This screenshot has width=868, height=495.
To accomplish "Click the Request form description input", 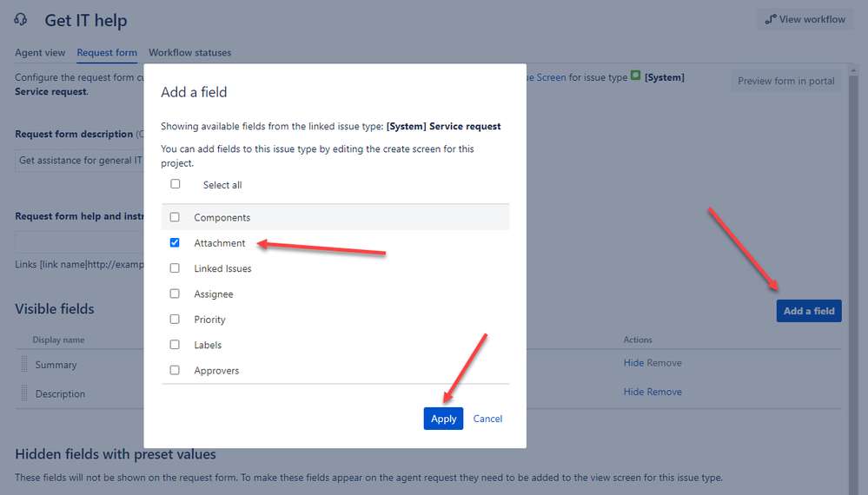I will [x=79, y=161].
